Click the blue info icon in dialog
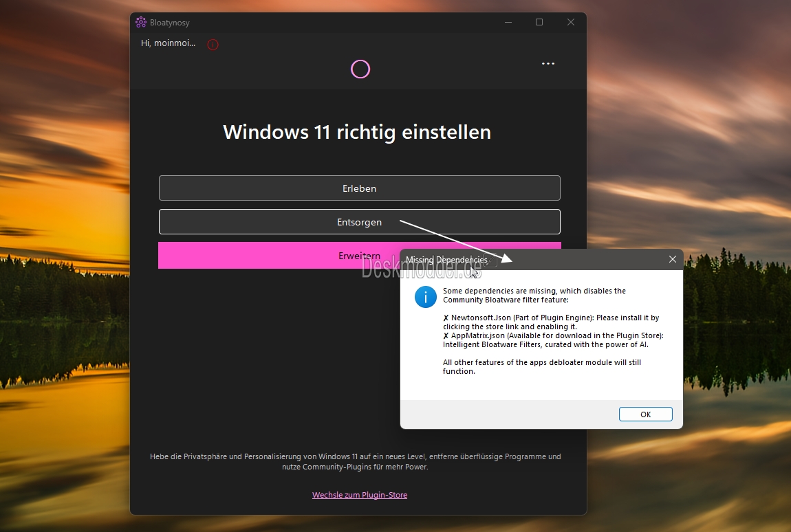Viewport: 791px width, 532px height. 425,297
